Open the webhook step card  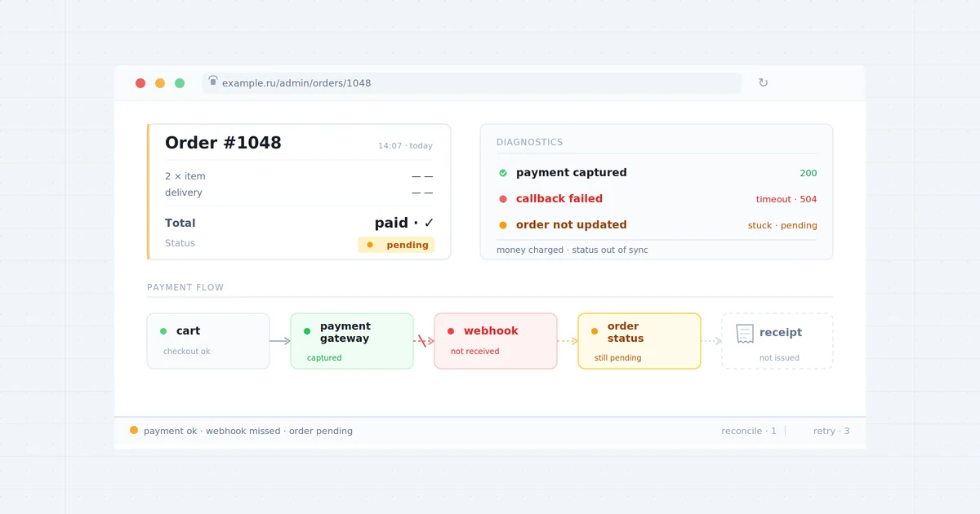(496, 341)
